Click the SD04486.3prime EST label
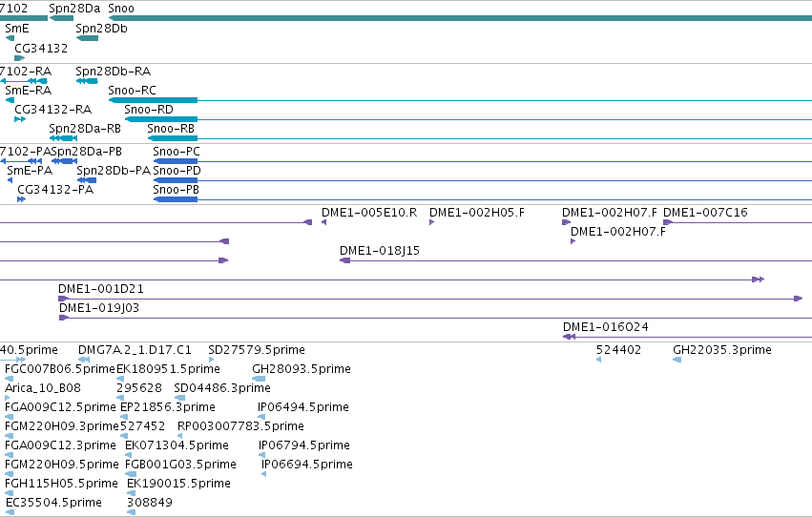 coord(222,388)
